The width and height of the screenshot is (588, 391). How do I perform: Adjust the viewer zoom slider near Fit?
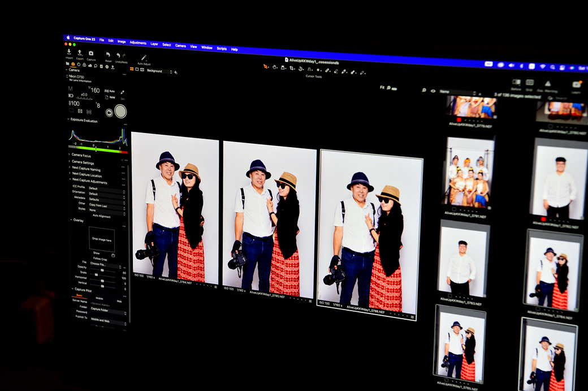[x=394, y=89]
